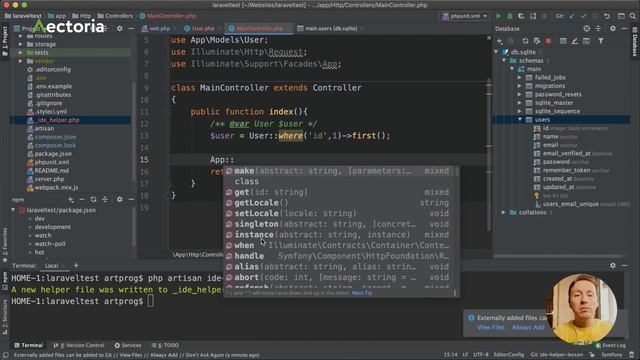640x360 pixels.
Task: Open bottom tool window settings gear
Action: coord(613,265)
